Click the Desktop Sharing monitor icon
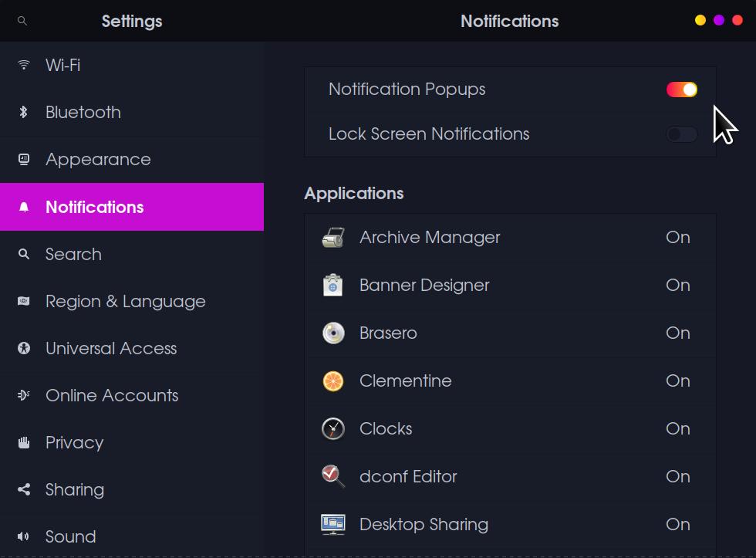This screenshot has width=756, height=558. click(333, 525)
